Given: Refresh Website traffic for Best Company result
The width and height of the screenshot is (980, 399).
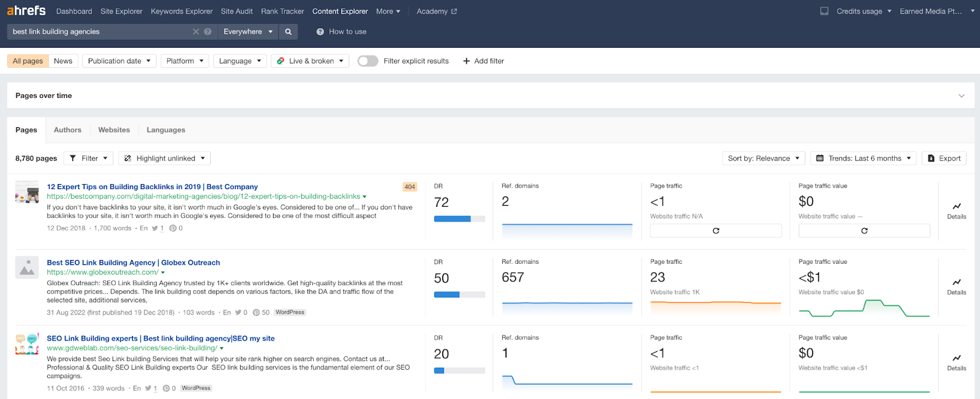Looking at the screenshot, I should (x=715, y=231).
